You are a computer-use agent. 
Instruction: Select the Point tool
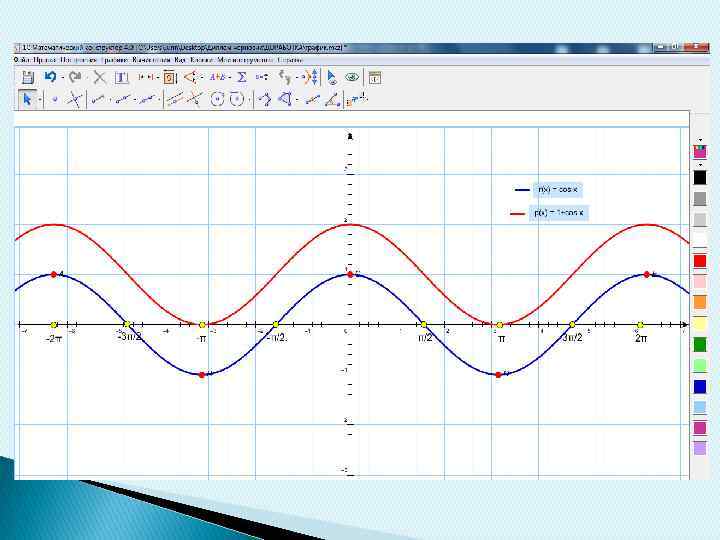[x=55, y=99]
